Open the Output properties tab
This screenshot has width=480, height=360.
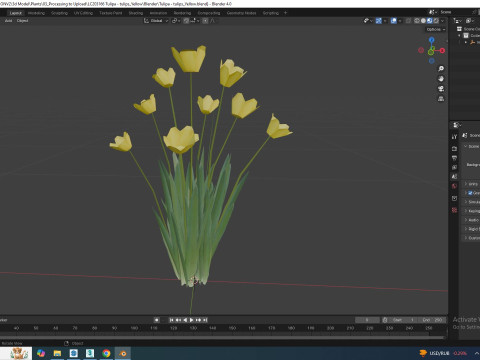(454, 158)
